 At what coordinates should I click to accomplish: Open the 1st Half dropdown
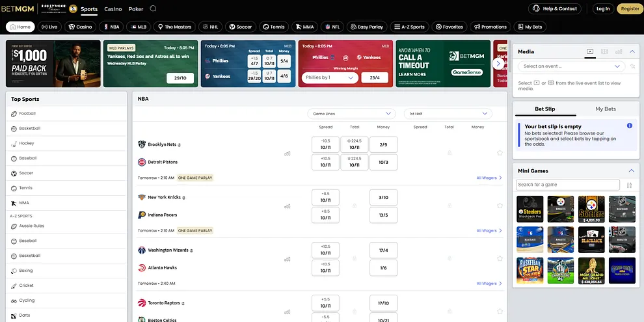[x=448, y=114]
